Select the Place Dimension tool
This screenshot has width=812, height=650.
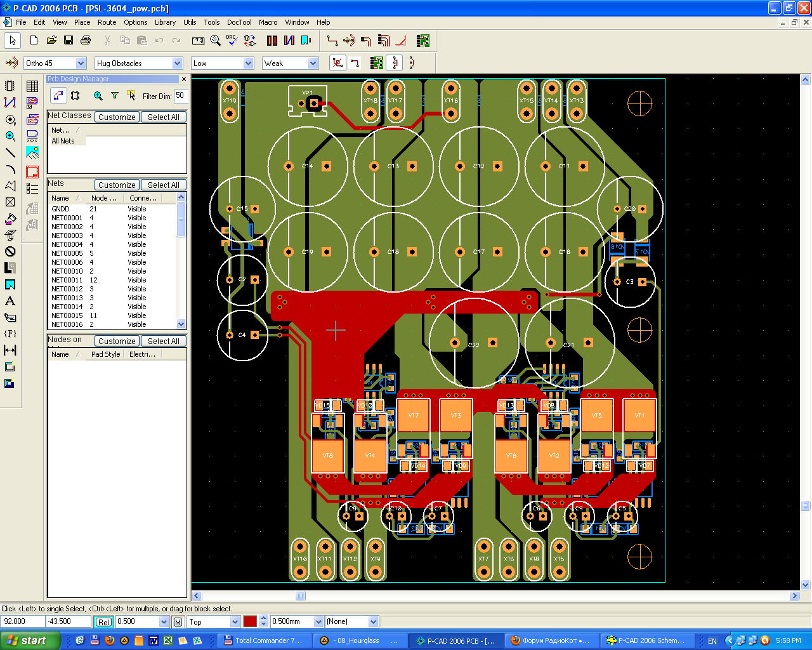point(10,350)
